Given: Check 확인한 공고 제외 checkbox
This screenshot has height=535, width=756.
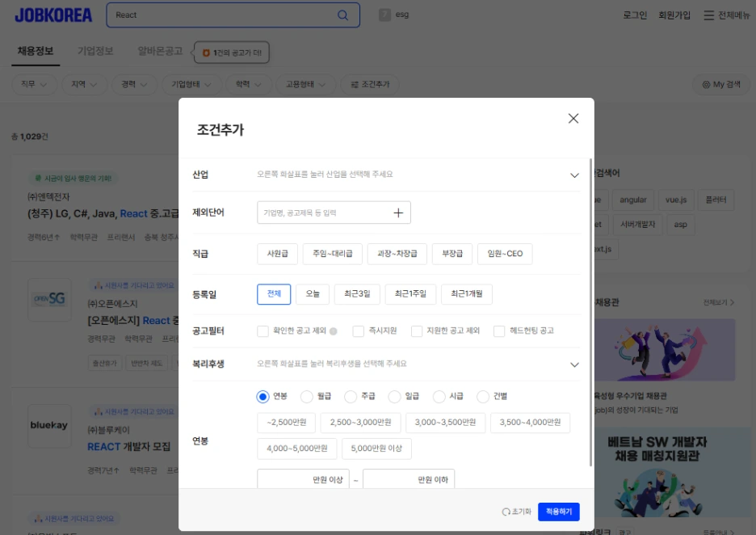Looking at the screenshot, I should tap(262, 331).
